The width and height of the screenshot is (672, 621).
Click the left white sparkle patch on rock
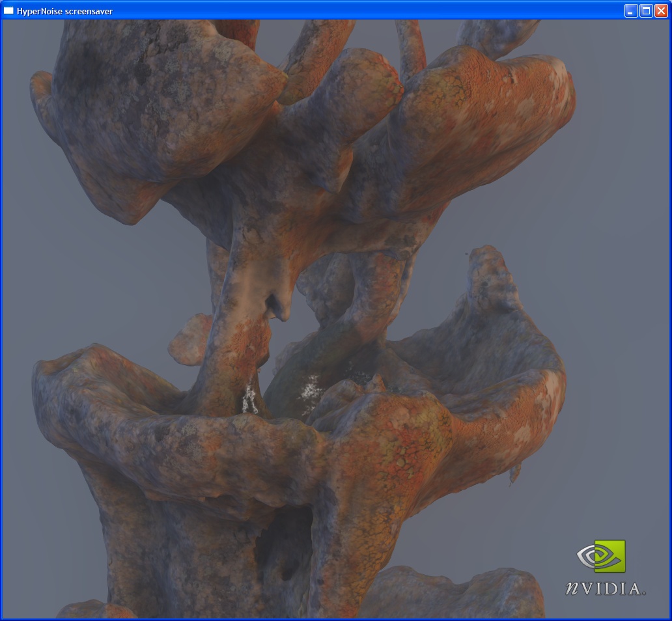click(249, 398)
